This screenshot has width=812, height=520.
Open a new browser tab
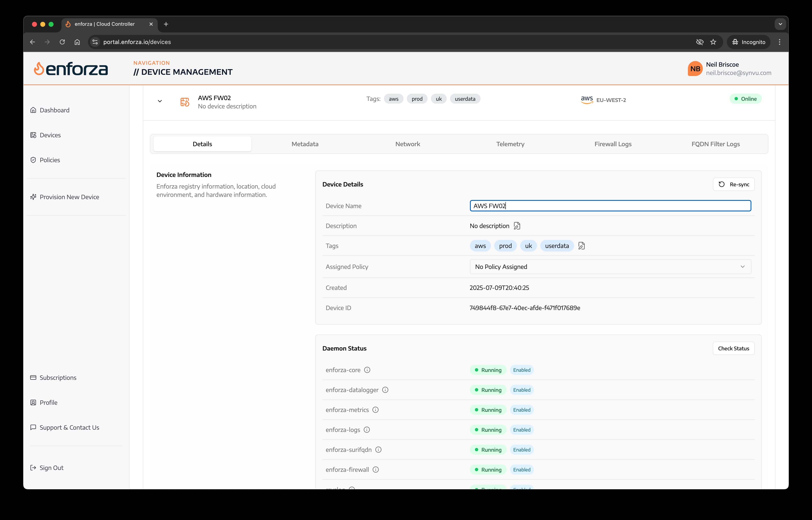point(166,24)
